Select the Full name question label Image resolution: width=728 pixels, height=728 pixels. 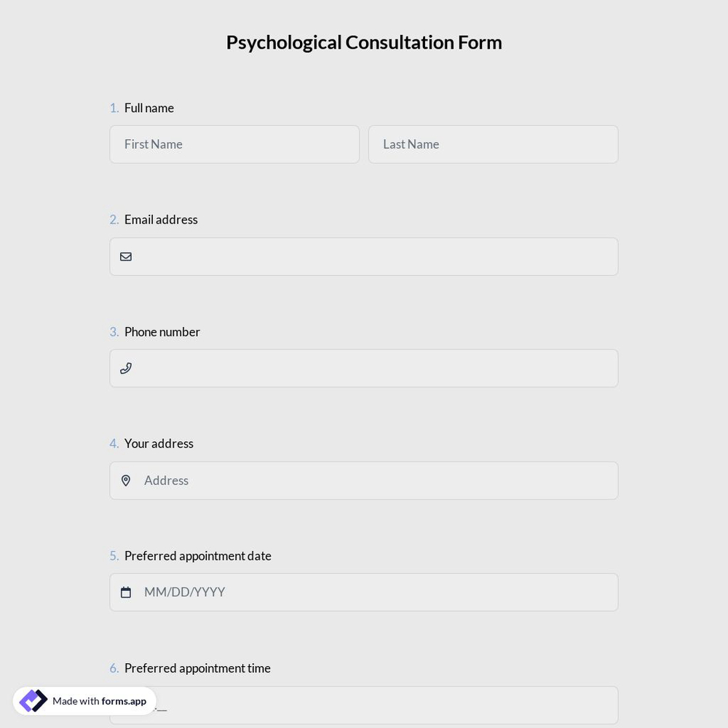tap(149, 108)
